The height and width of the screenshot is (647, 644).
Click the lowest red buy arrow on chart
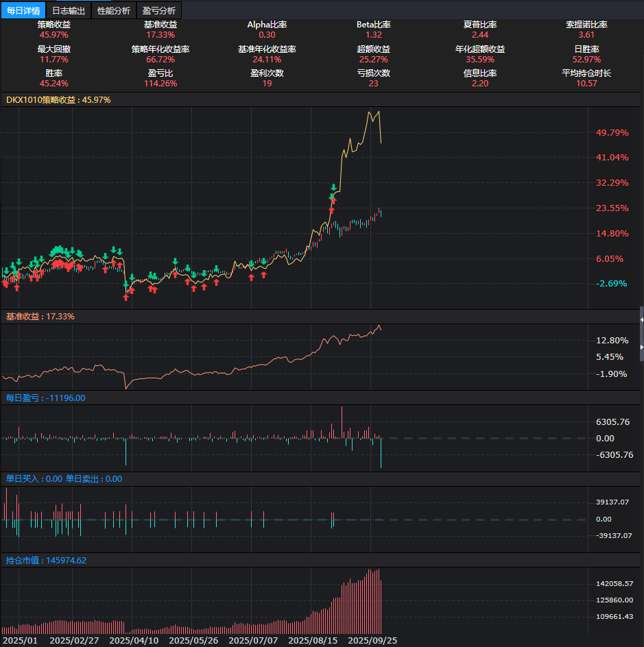126,297
